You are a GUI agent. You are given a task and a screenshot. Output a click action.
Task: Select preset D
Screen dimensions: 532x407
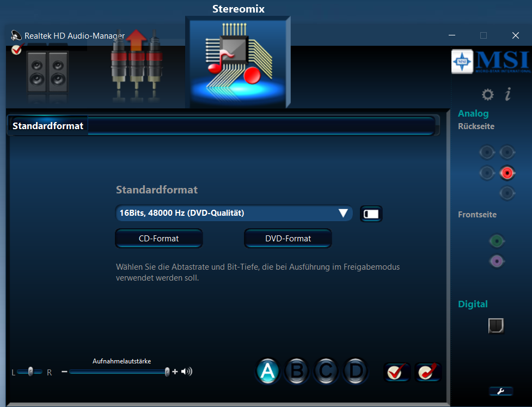(x=356, y=371)
